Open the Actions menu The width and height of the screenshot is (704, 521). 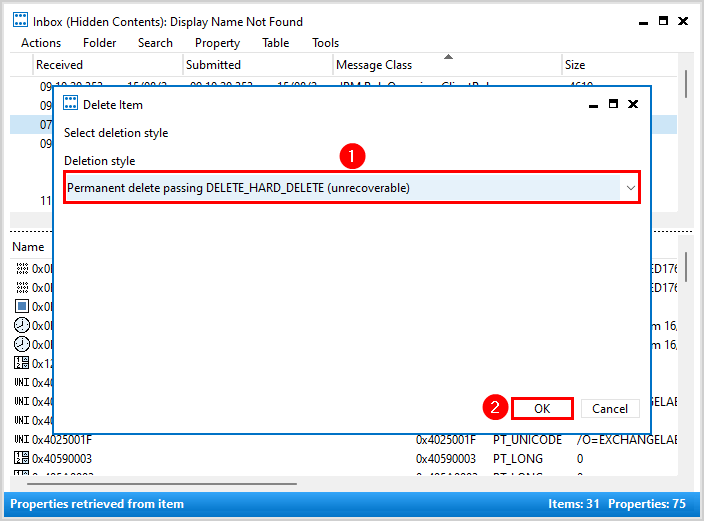click(41, 43)
